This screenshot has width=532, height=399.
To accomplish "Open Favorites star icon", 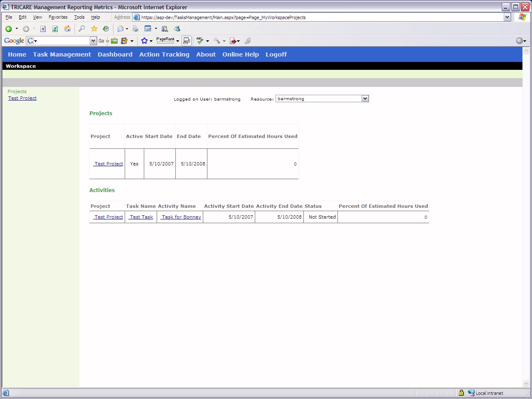I will tap(94, 29).
